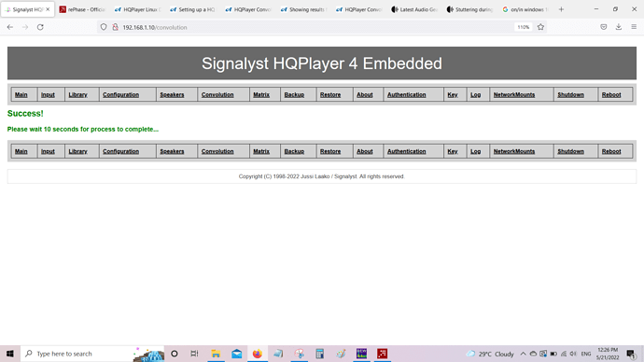Open Backup in the bottom navigation bar
This screenshot has height=362, width=644.
click(294, 151)
